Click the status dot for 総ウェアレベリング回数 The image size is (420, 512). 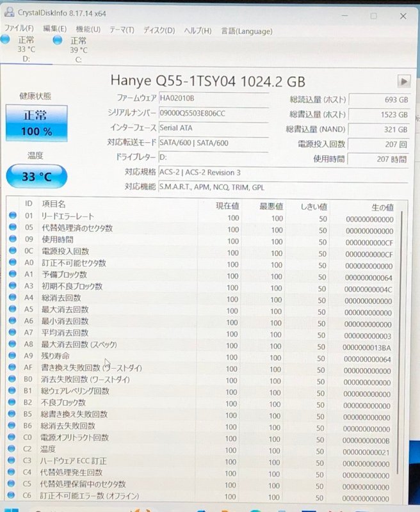point(12,390)
